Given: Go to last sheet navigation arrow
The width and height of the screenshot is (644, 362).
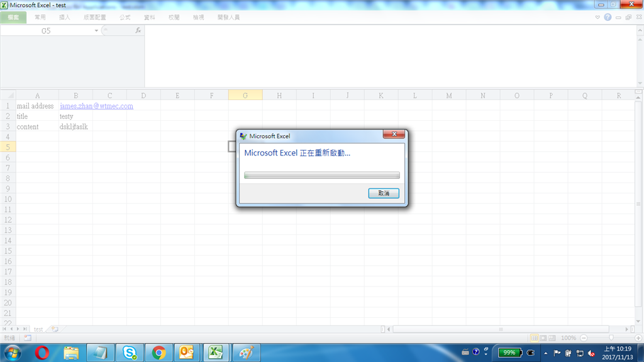Looking at the screenshot, I should point(25,329).
